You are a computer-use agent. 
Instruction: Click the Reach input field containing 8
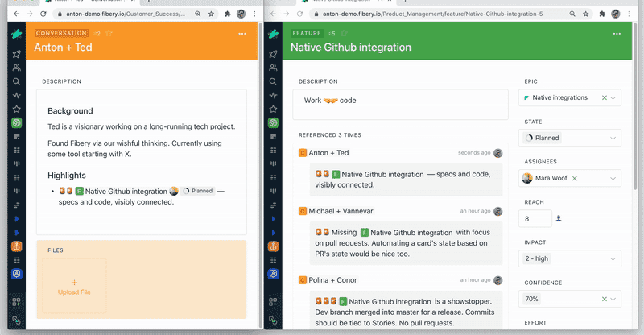[537, 218]
